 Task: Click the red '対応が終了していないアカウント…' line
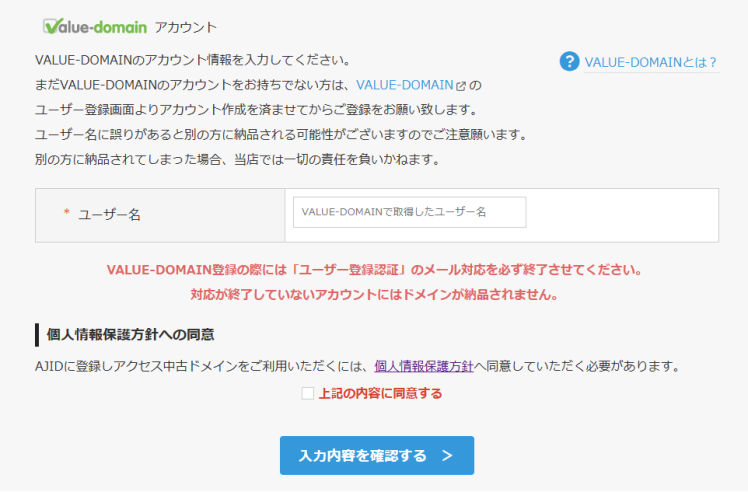tap(374, 294)
